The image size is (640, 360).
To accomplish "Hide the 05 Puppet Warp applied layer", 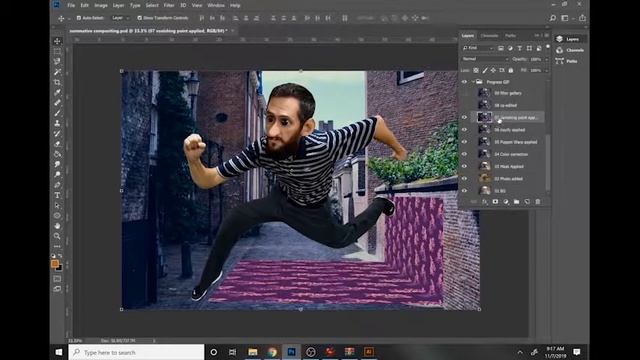I will coord(464,142).
